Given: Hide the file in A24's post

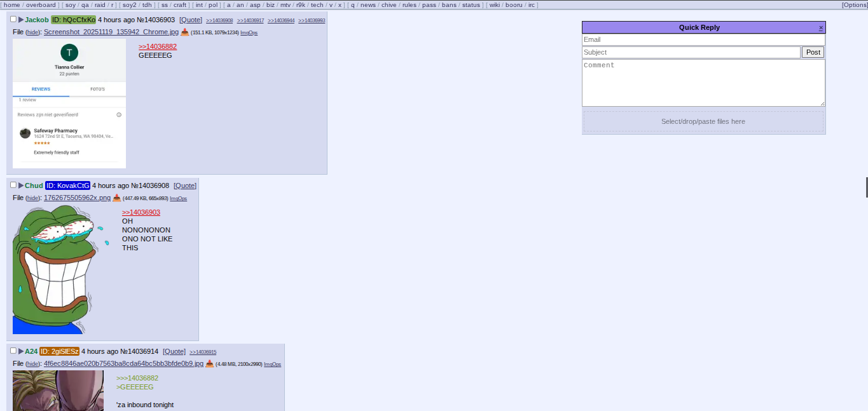Looking at the screenshot, I should (x=32, y=364).
